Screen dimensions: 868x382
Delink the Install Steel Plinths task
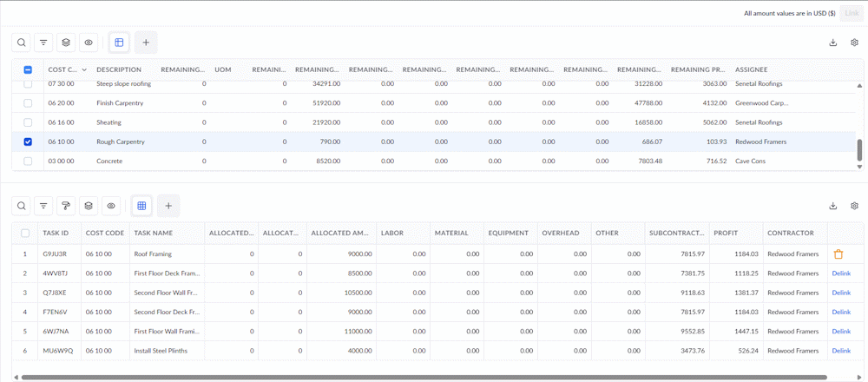tap(841, 351)
